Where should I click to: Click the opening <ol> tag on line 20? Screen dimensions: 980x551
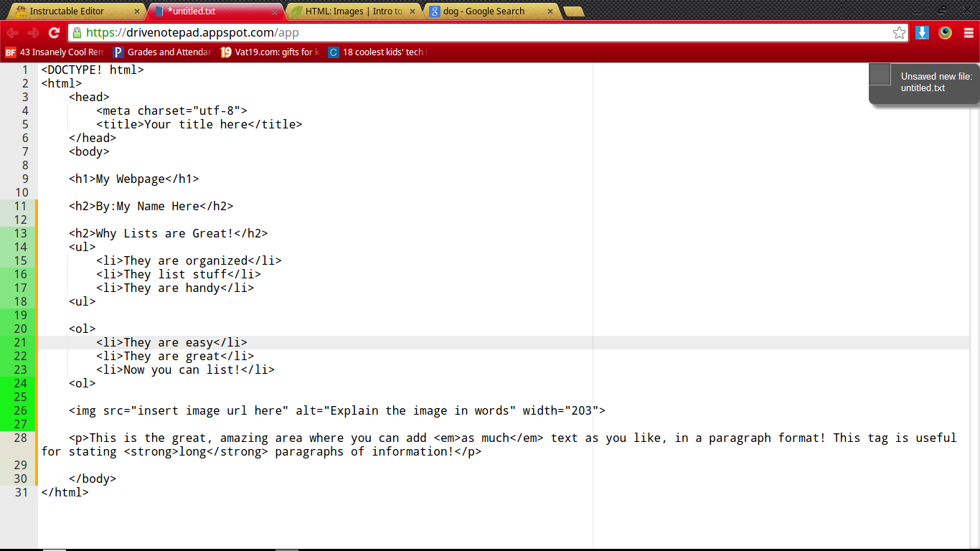coord(83,329)
